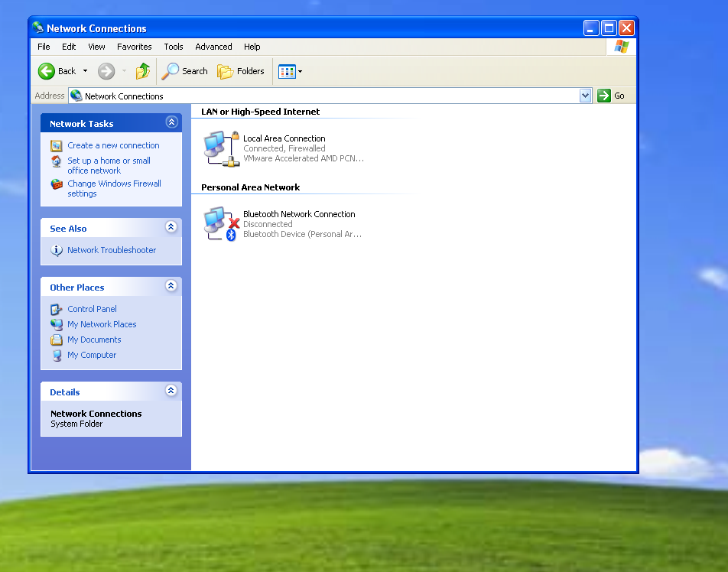The height and width of the screenshot is (572, 728).
Task: Select the Bluetooth Network Connection icon
Action: (221, 224)
